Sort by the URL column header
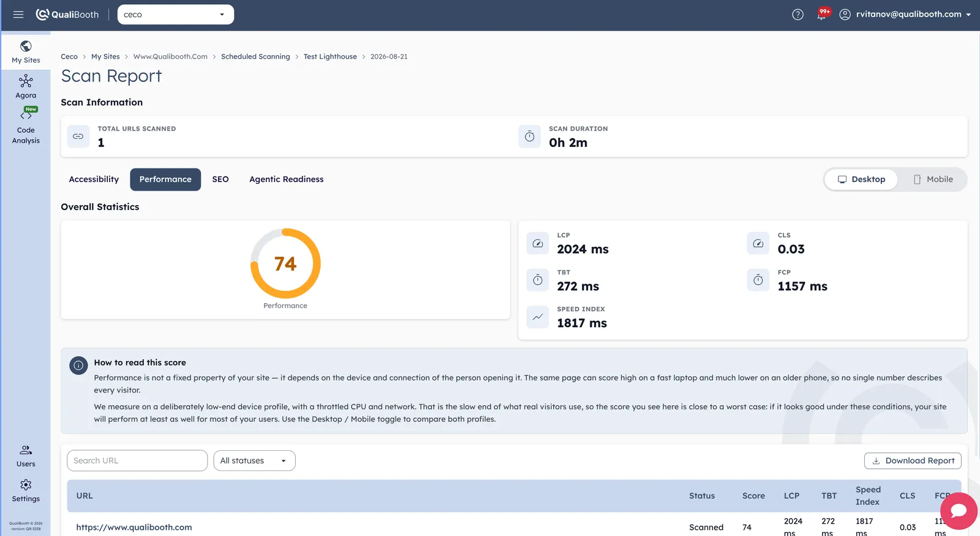This screenshot has height=536, width=980. point(85,496)
